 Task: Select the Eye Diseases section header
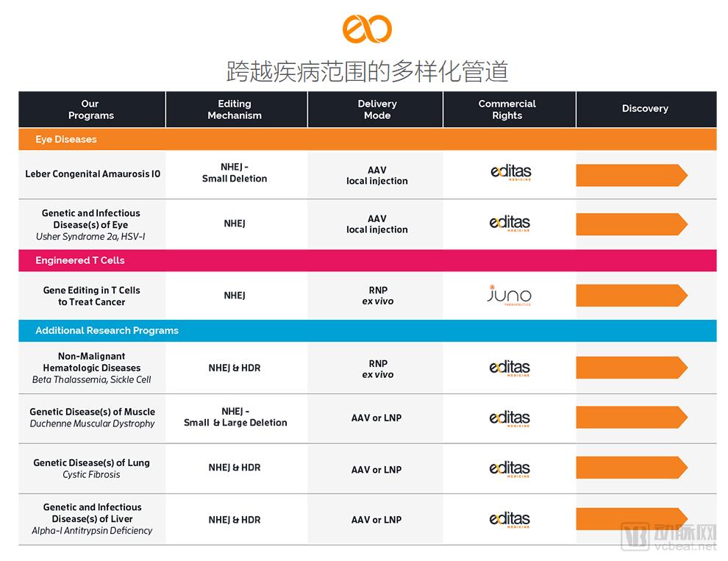tap(66, 139)
